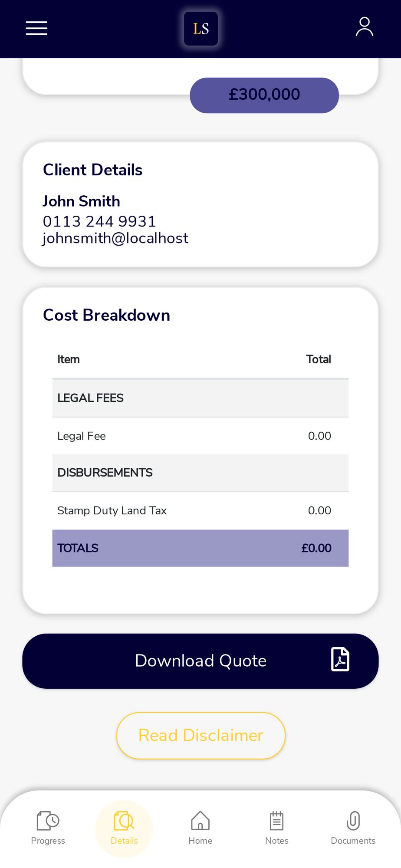Tap the Progress folder-clock icon
401x868 pixels.
pyautogui.click(x=48, y=821)
